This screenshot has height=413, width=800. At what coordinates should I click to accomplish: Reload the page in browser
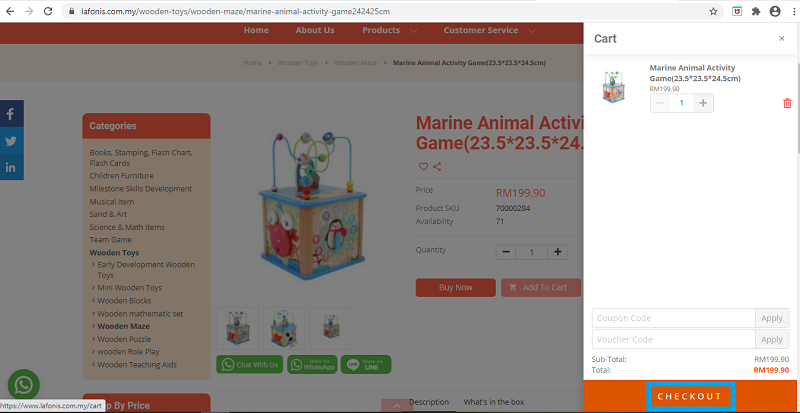coord(48,11)
